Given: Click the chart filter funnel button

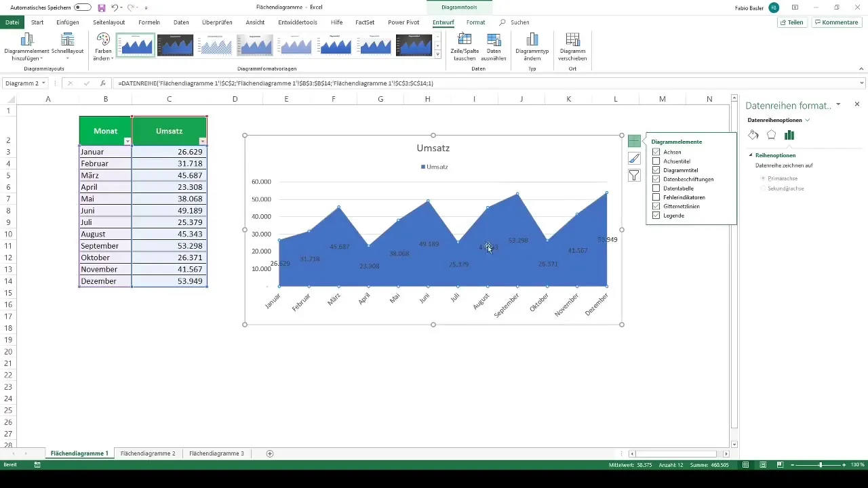Looking at the screenshot, I should 634,175.
